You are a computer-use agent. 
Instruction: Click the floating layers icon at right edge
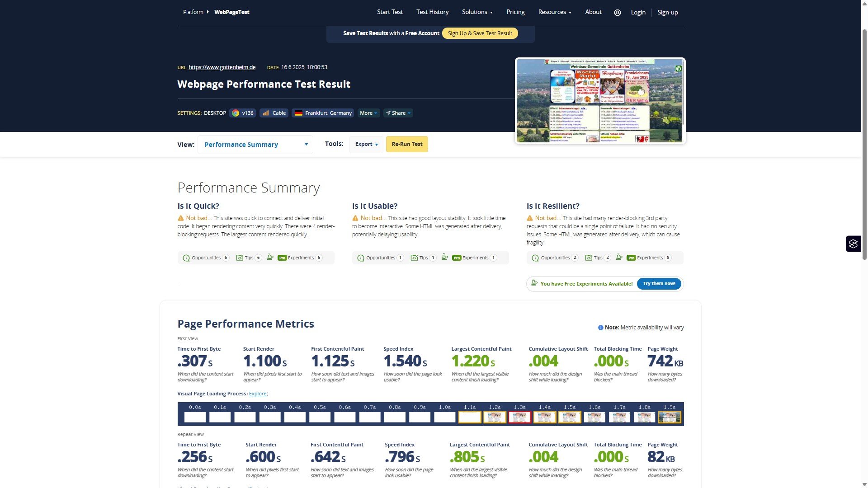(853, 244)
